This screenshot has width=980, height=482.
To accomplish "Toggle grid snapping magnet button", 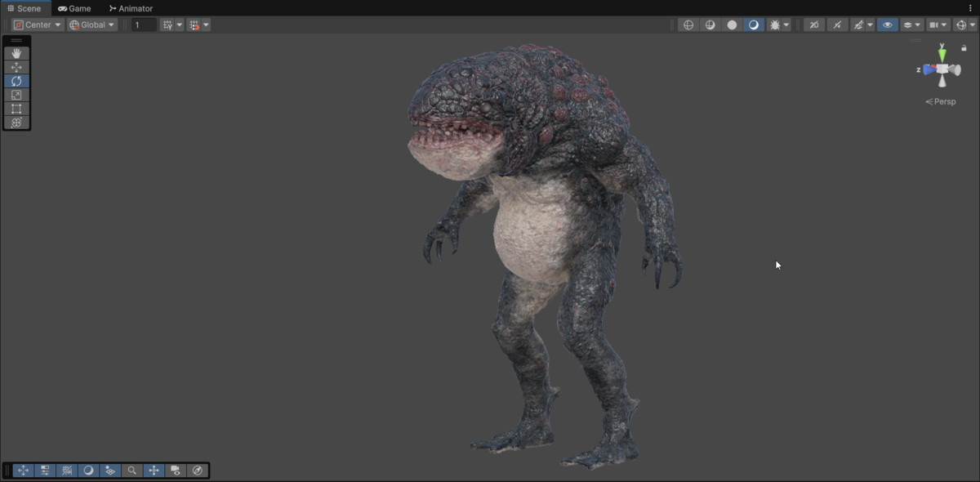I will point(194,25).
